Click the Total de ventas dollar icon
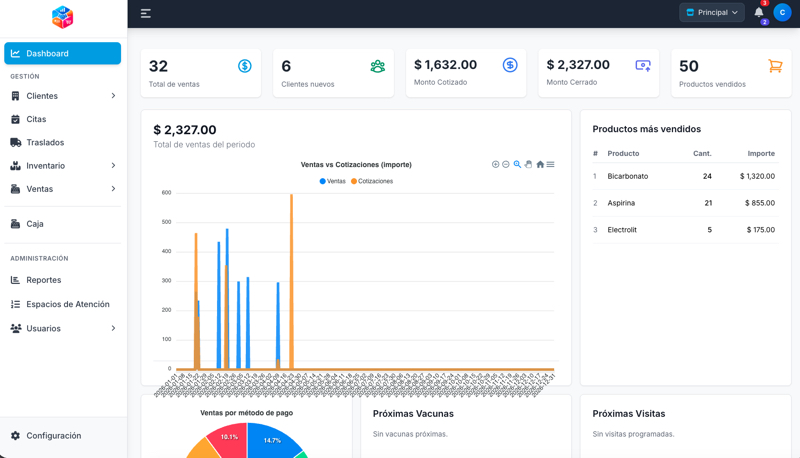800x458 pixels. point(245,66)
